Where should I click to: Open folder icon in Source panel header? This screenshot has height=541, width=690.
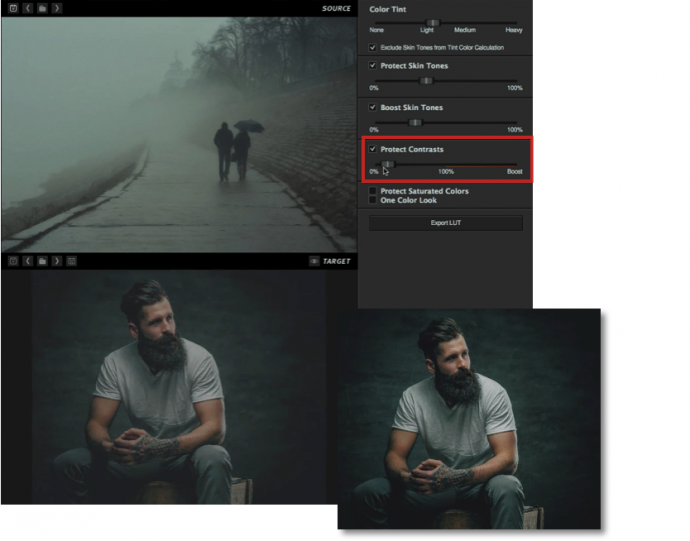42,8
